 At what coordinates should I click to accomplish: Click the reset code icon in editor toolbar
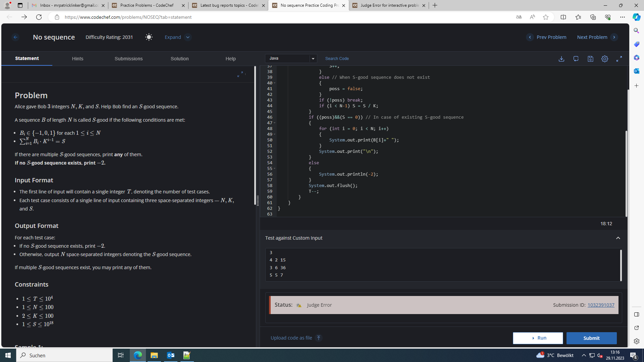click(576, 59)
